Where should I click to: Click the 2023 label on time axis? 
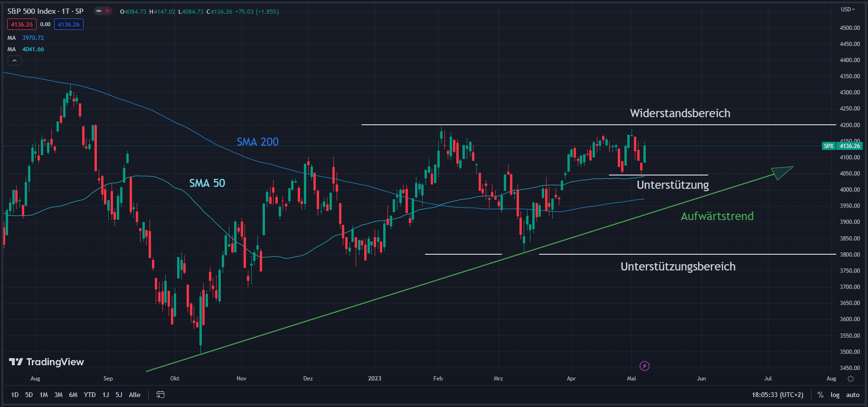(375, 379)
